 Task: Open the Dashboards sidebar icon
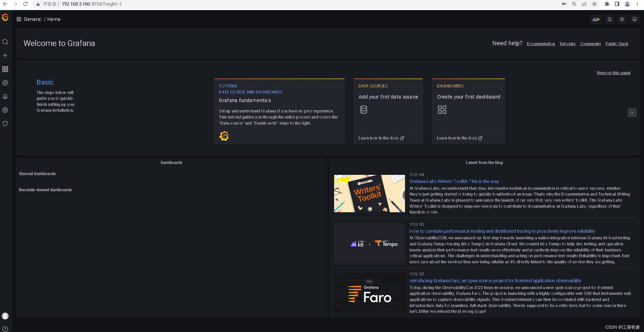click(5, 69)
